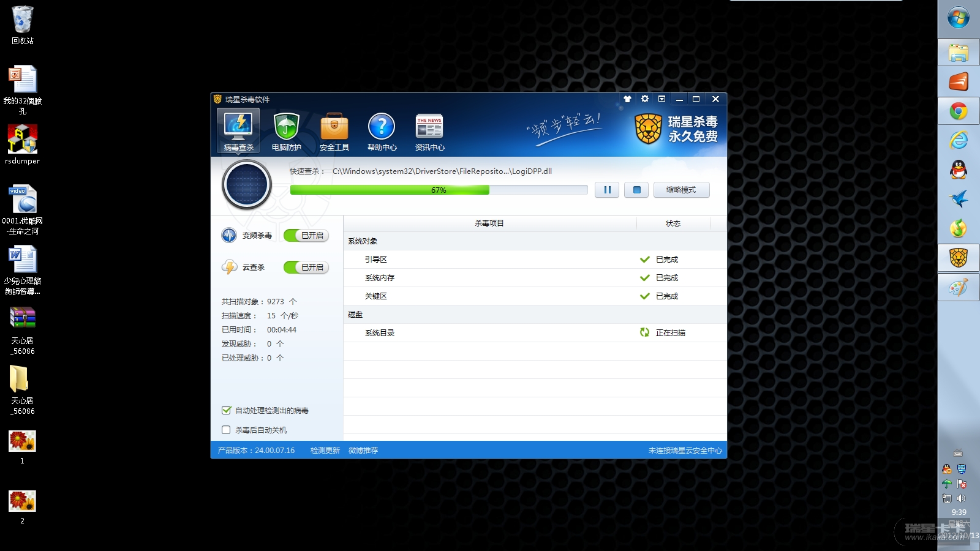
Task: Click the 云查杀 lightning cloud icon
Action: tap(229, 267)
